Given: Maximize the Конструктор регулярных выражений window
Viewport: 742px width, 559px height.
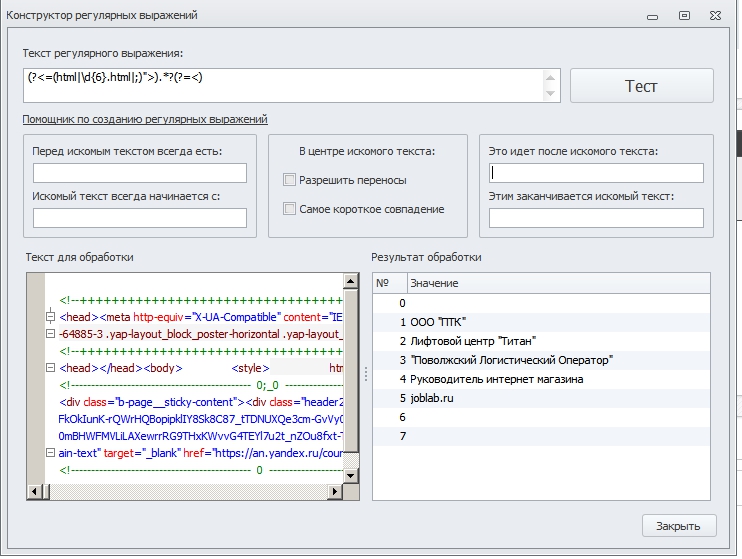Looking at the screenshot, I should tap(684, 16).
